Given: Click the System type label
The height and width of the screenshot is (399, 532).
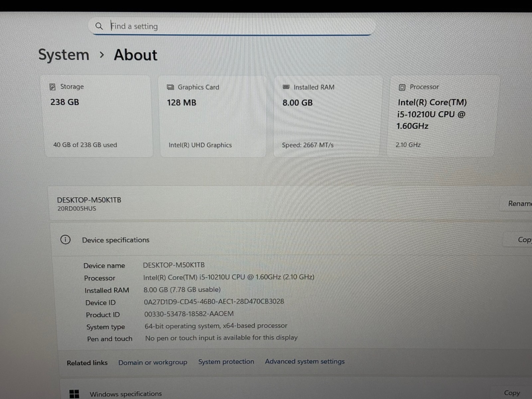Looking at the screenshot, I should pos(105,327).
